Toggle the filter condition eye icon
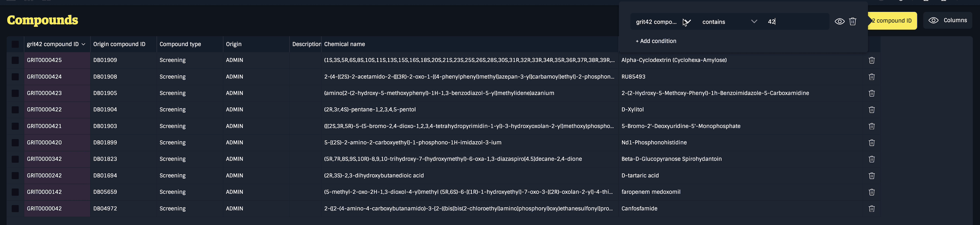Screen dimensions: 980x225 tap(839, 22)
